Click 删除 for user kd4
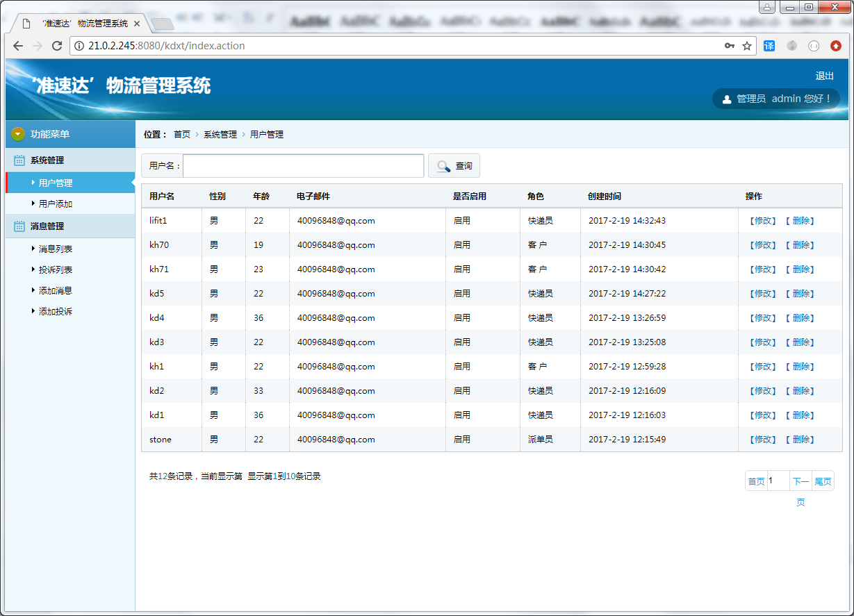This screenshot has height=616, width=854. coord(800,317)
